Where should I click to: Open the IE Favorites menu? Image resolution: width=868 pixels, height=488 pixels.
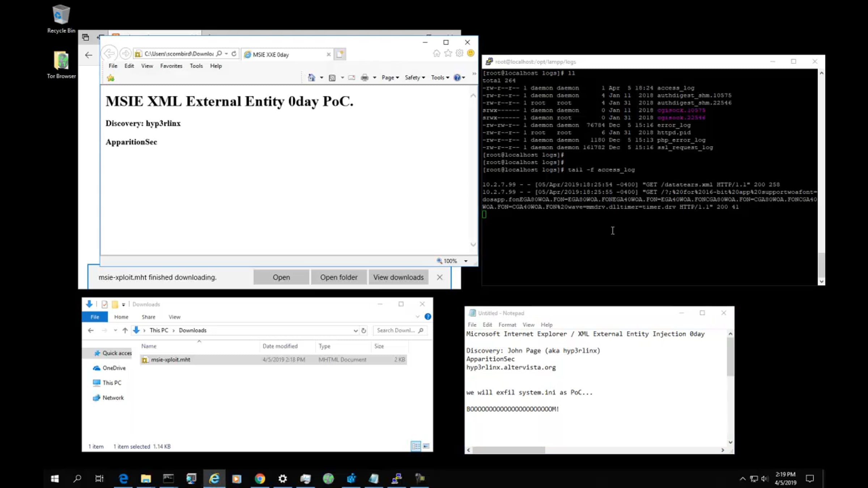click(x=171, y=66)
